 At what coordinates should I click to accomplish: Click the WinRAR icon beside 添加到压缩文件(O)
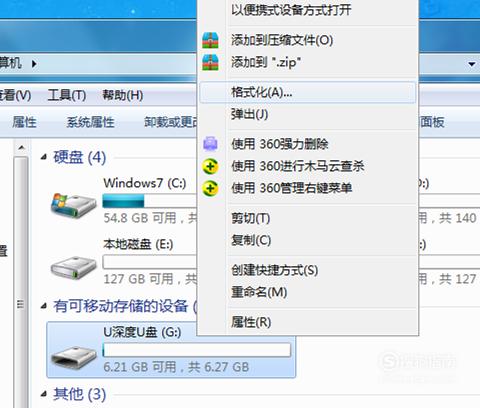(x=210, y=40)
